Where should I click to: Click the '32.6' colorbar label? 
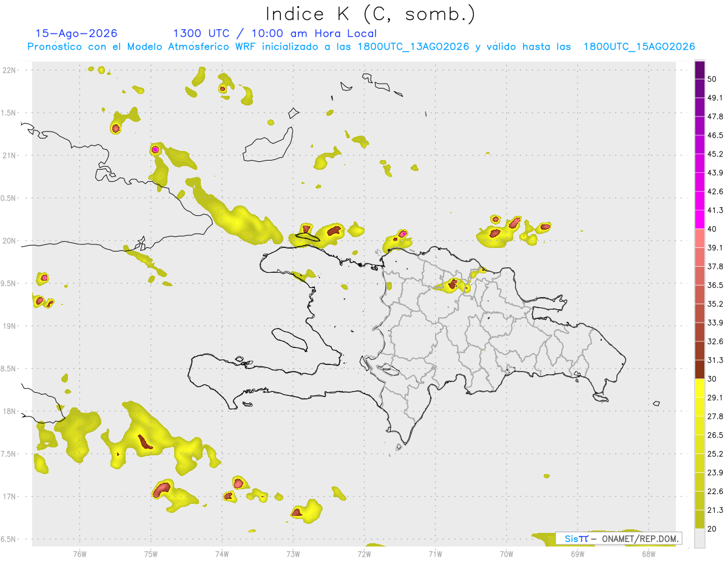pos(715,341)
